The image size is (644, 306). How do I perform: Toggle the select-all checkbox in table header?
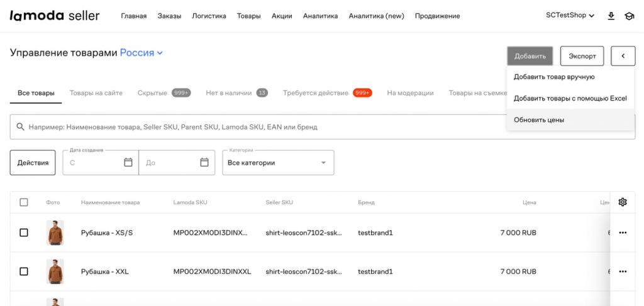24,202
